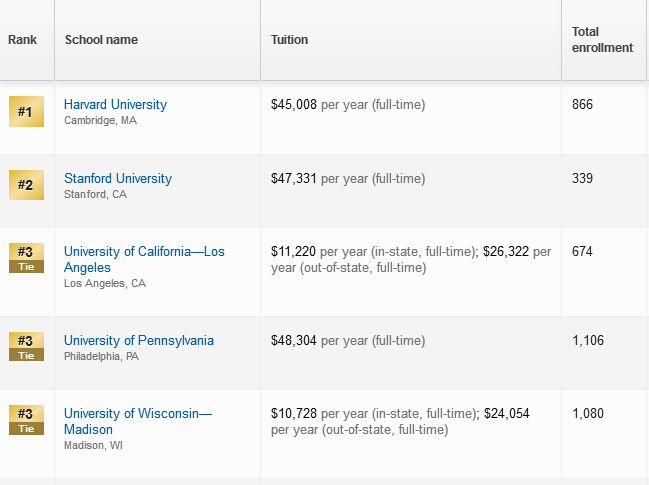Screen dimensions: 649x485
Task: Open the University of Pennsylvania link
Action: click(x=139, y=341)
